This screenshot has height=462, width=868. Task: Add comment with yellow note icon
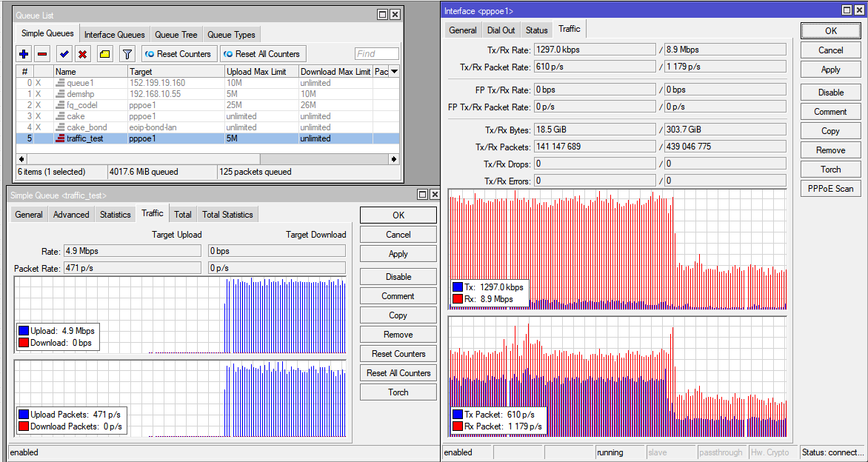pos(105,53)
